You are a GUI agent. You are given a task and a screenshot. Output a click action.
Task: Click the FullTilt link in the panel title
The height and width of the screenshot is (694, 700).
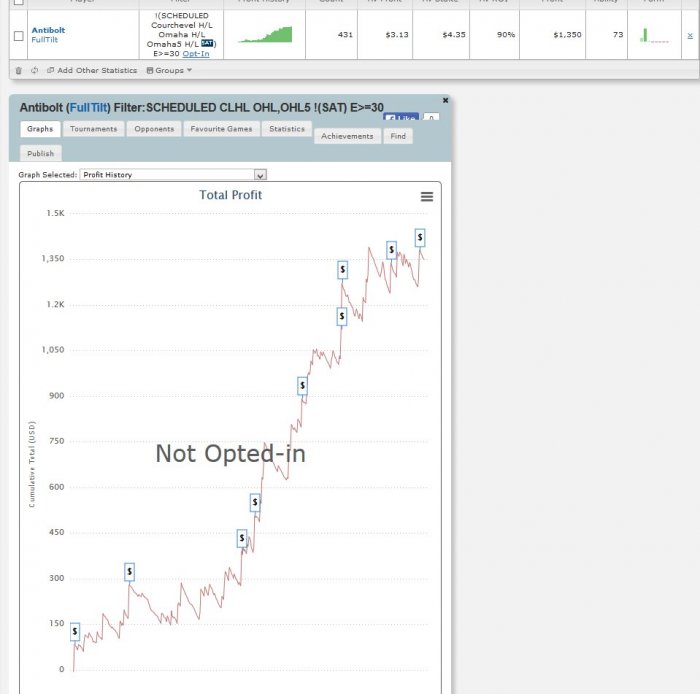click(x=88, y=108)
